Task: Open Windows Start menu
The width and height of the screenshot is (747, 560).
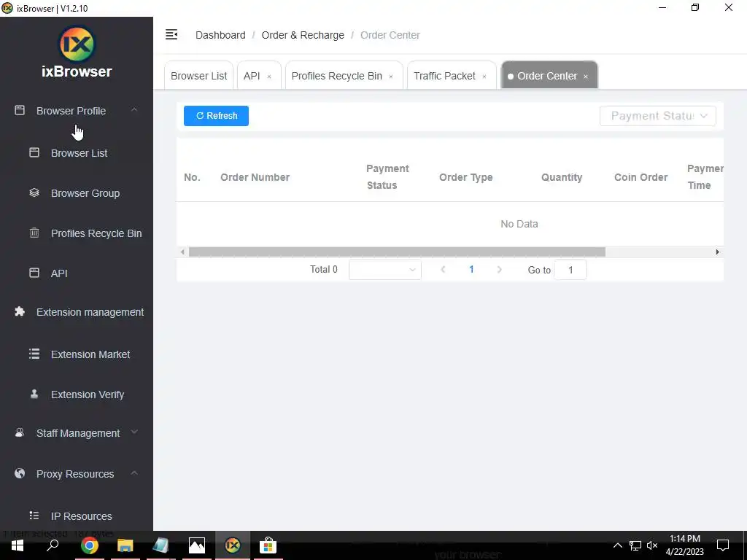Action: [x=18, y=545]
